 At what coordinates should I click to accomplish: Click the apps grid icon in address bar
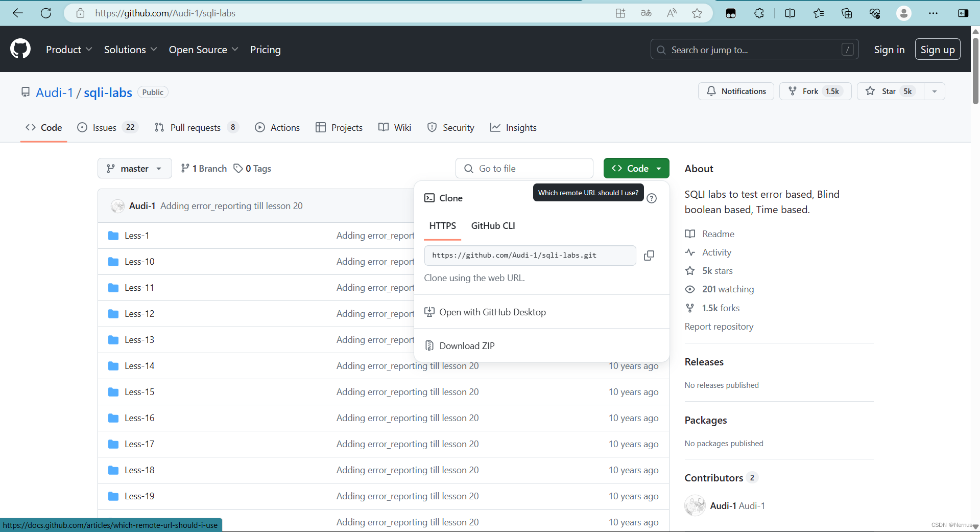pos(620,13)
